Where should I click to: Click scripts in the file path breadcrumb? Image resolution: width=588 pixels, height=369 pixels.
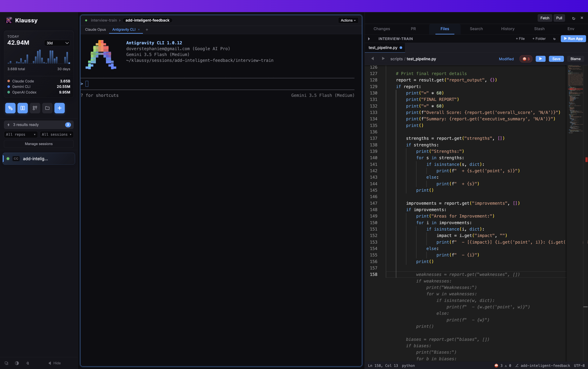tap(396, 59)
